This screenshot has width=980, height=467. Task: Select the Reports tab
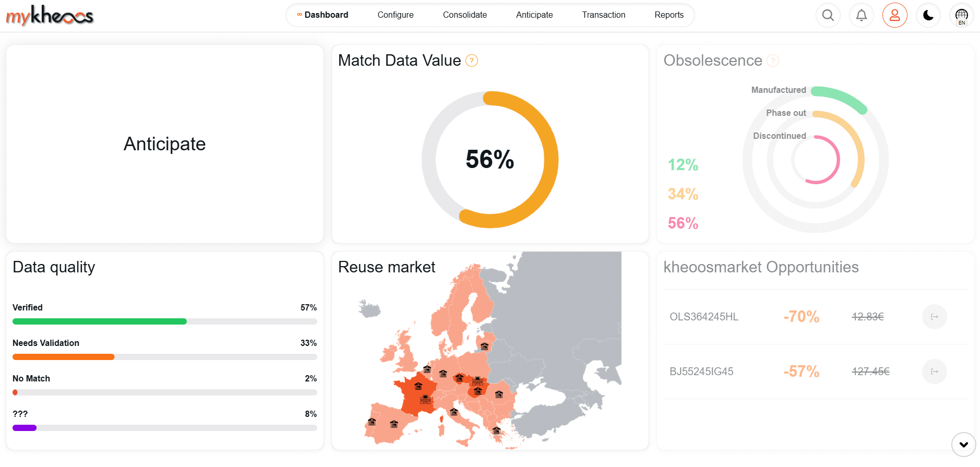coord(668,15)
